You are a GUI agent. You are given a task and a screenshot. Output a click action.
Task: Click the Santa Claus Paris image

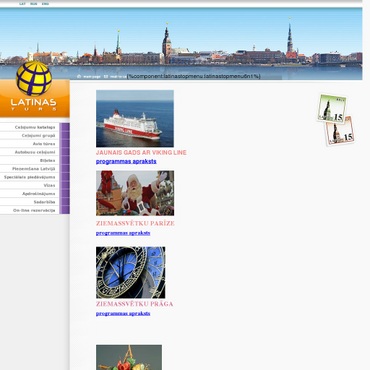coord(135,193)
